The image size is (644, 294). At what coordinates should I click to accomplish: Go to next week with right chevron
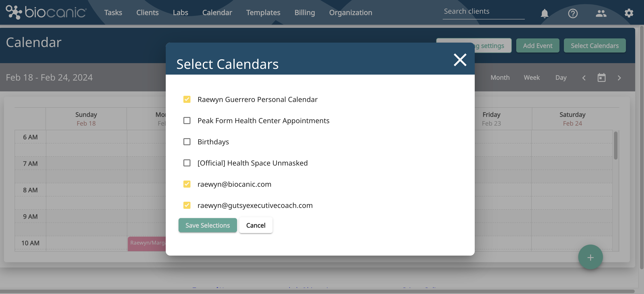[619, 77]
